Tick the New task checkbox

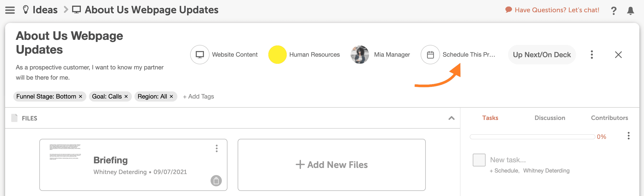(x=479, y=160)
